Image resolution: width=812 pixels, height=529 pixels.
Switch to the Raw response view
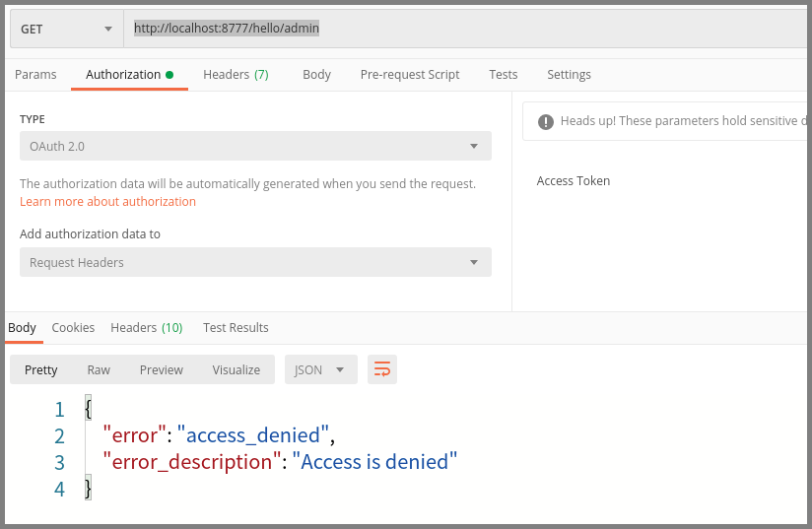tap(99, 369)
